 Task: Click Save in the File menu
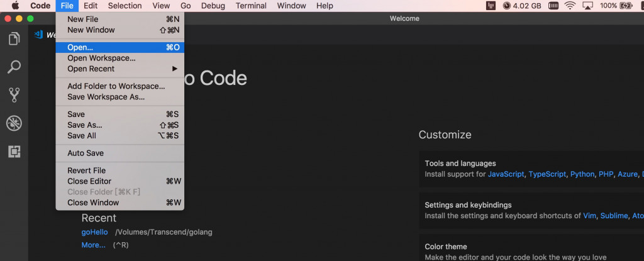coord(120,114)
